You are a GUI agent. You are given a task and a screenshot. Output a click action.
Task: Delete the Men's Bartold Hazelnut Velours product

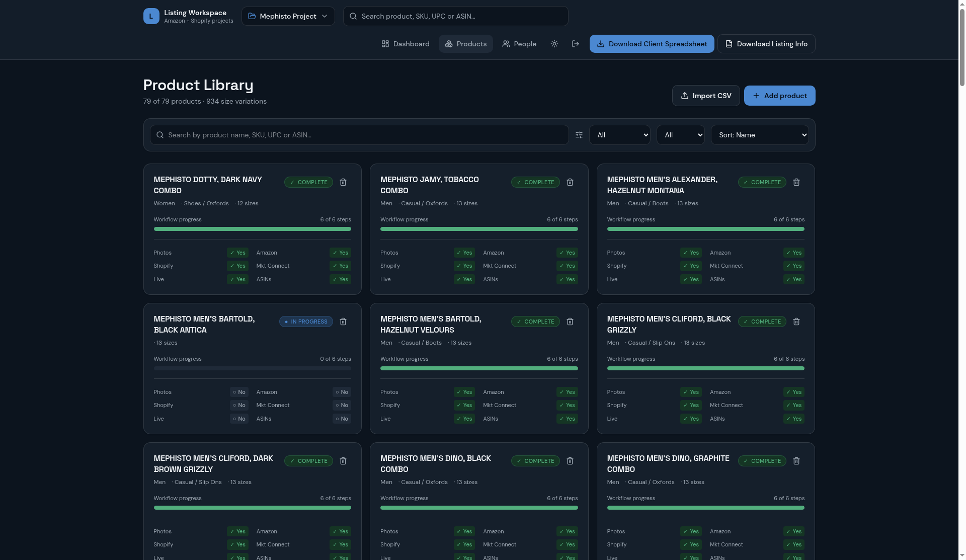click(x=570, y=322)
